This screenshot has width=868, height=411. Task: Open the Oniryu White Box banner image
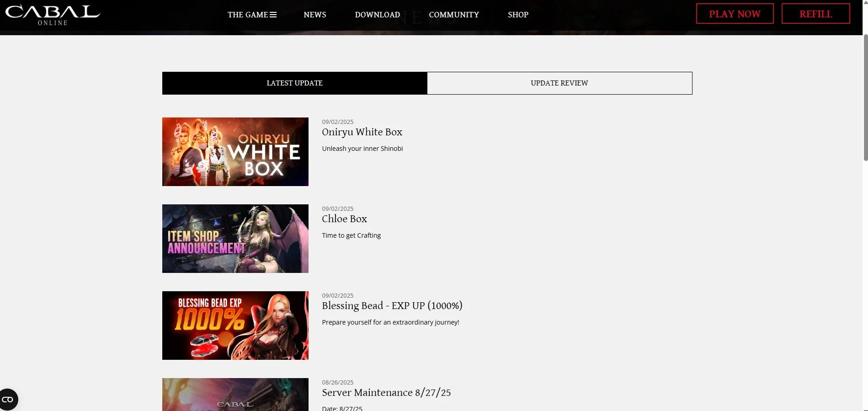[235, 152]
